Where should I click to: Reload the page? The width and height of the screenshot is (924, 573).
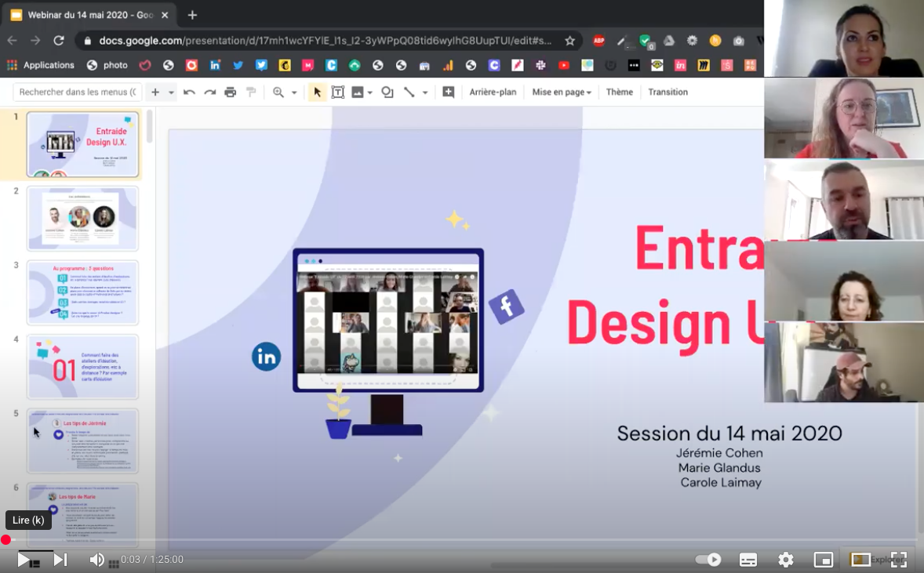(58, 41)
